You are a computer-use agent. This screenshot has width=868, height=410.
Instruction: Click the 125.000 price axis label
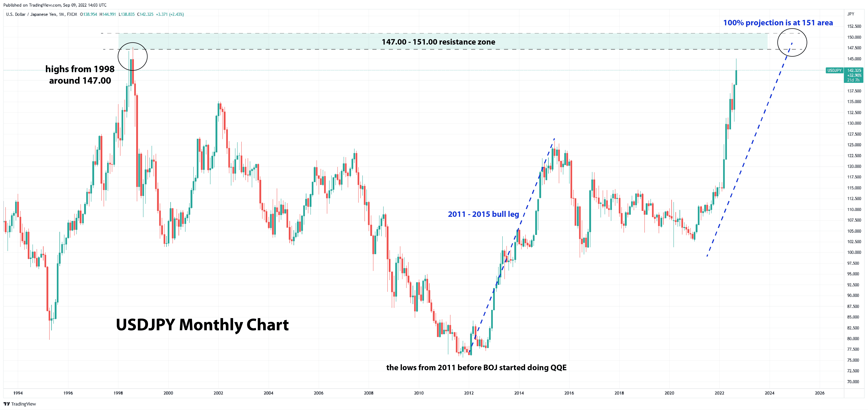click(854, 145)
